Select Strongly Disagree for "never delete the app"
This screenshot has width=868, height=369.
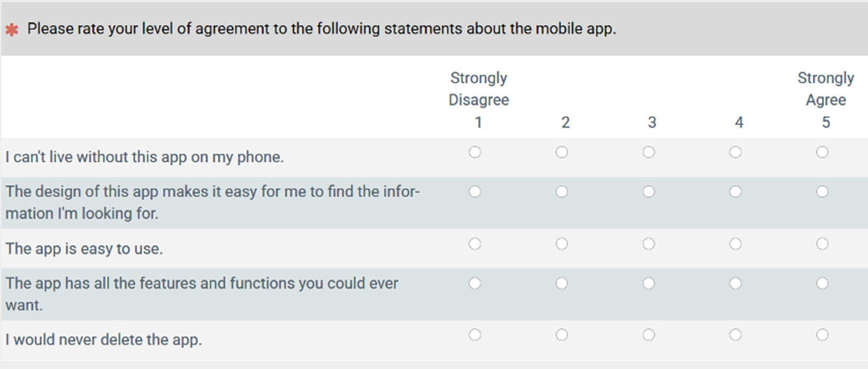point(475,335)
